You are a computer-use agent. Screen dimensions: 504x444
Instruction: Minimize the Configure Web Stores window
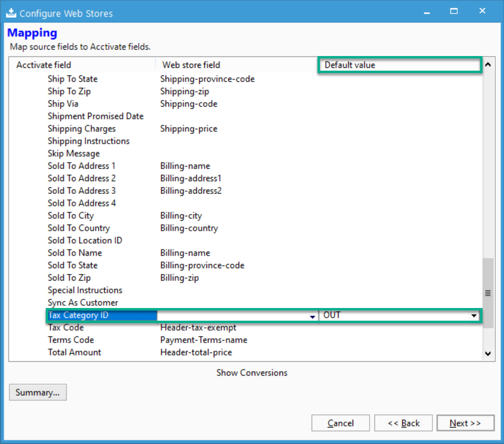[x=427, y=13]
